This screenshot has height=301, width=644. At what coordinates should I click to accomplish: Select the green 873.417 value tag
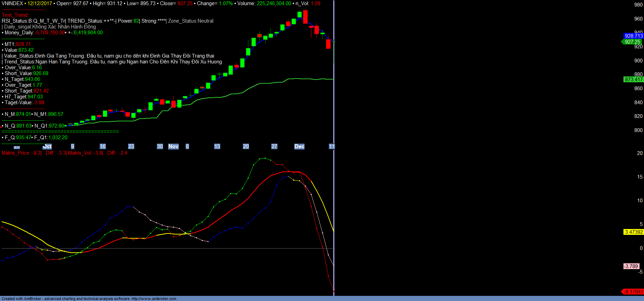633,80
